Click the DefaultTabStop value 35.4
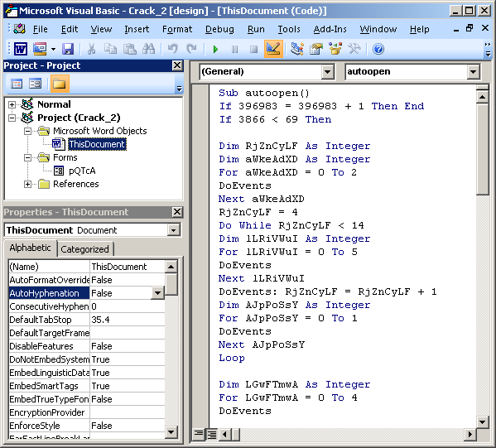496x448 pixels. pyautogui.click(x=128, y=320)
